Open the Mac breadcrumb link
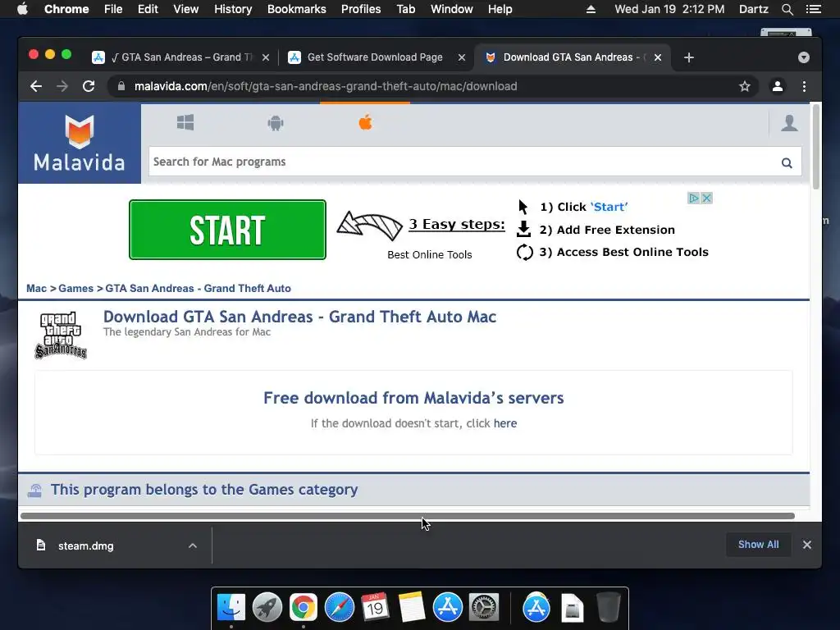Image resolution: width=840 pixels, height=630 pixels. [x=36, y=288]
